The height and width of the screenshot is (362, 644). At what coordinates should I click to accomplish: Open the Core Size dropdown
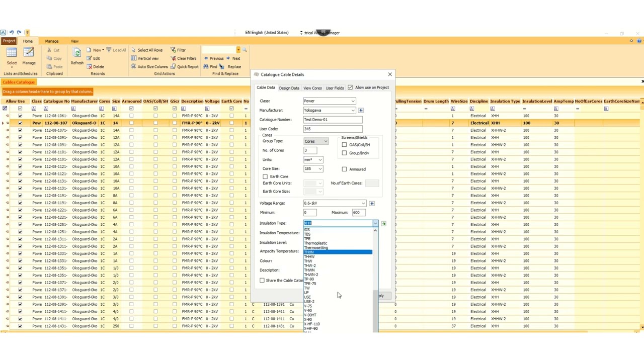[320, 169]
